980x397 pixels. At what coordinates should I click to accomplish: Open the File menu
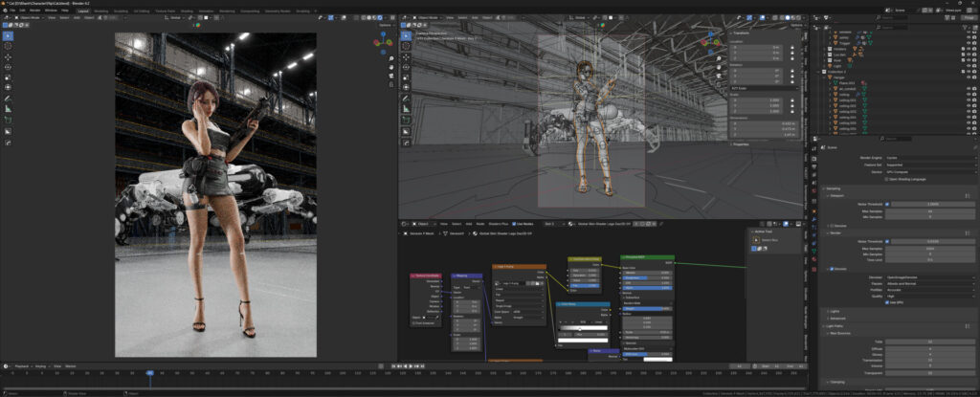tap(12, 11)
